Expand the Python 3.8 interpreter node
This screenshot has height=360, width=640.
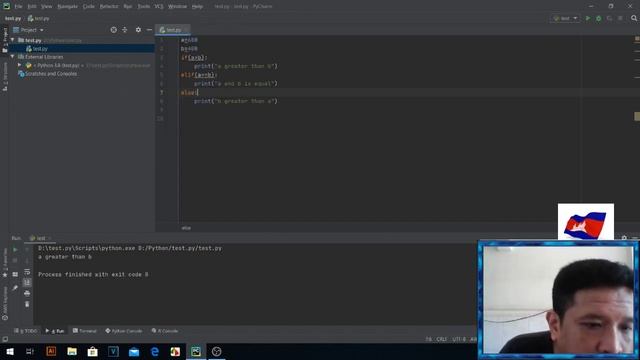[x=20, y=65]
